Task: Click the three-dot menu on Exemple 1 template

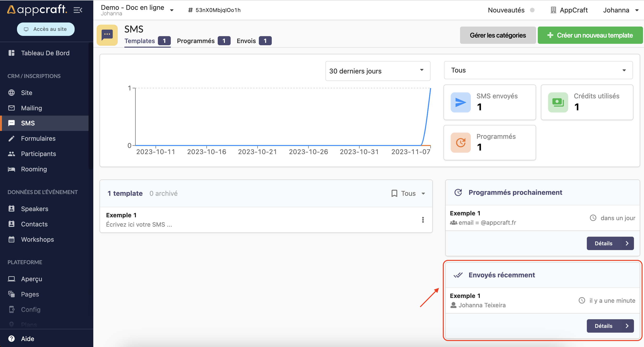Action: (x=423, y=220)
